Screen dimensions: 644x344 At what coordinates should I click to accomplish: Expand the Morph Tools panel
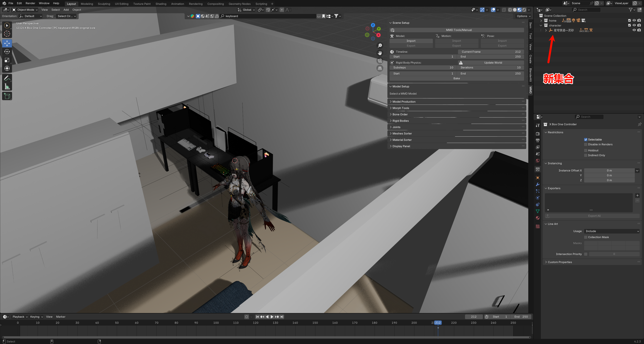(457, 108)
